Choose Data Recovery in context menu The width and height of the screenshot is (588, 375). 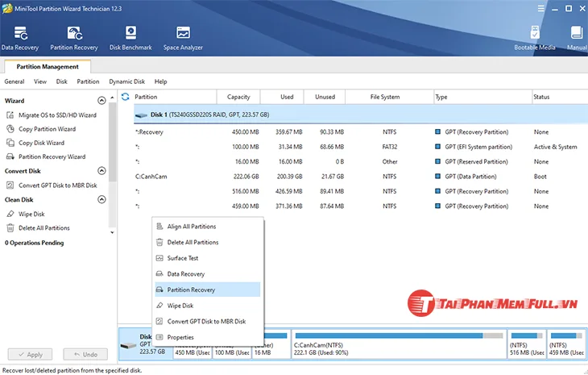[207, 273]
